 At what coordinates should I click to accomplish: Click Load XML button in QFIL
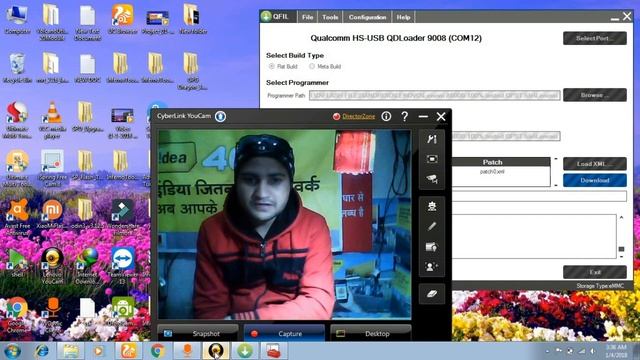click(x=595, y=164)
